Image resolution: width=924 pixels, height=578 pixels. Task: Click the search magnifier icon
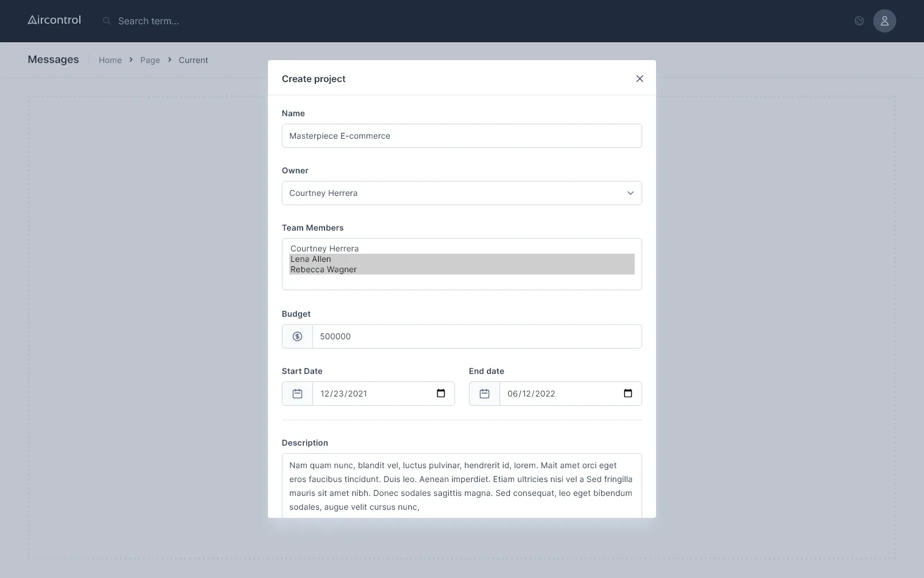107,21
